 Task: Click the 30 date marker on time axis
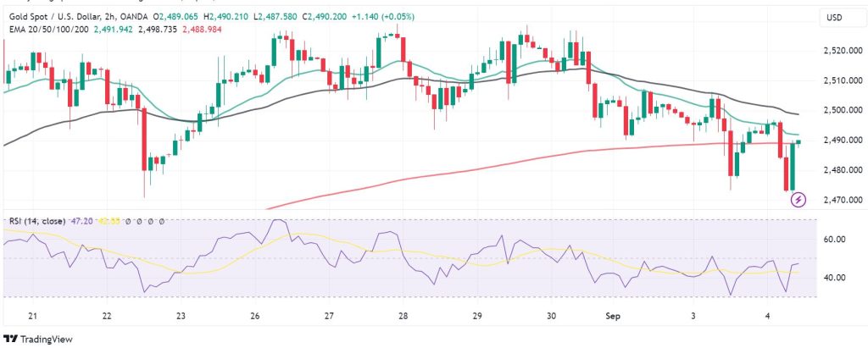tap(551, 316)
